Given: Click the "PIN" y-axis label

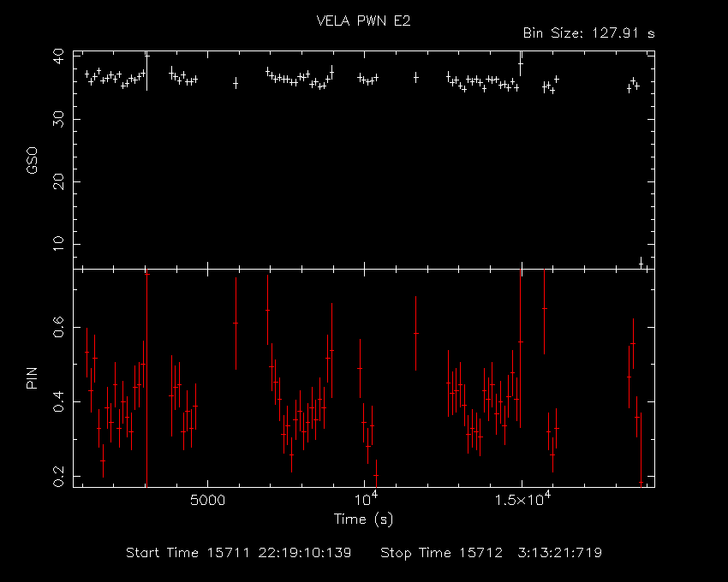Looking at the screenshot, I should pos(32,378).
